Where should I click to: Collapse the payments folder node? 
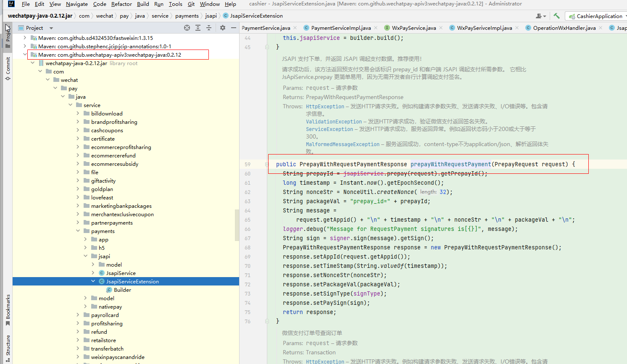[78, 231]
